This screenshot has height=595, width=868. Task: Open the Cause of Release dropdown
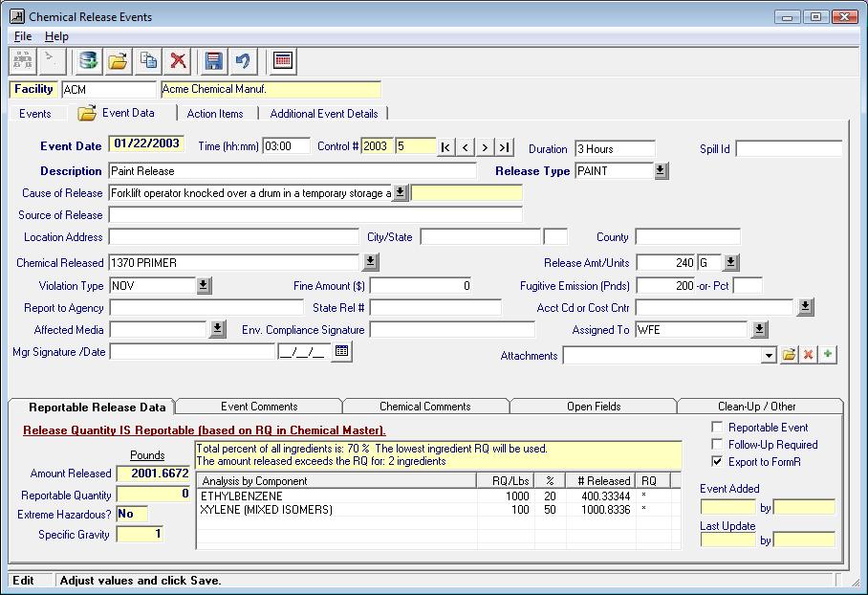[x=401, y=193]
